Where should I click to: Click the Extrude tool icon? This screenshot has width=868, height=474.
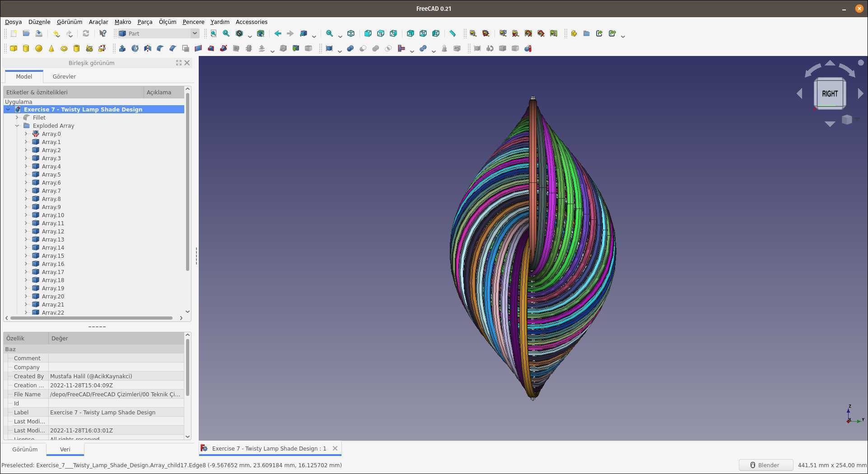coord(122,48)
